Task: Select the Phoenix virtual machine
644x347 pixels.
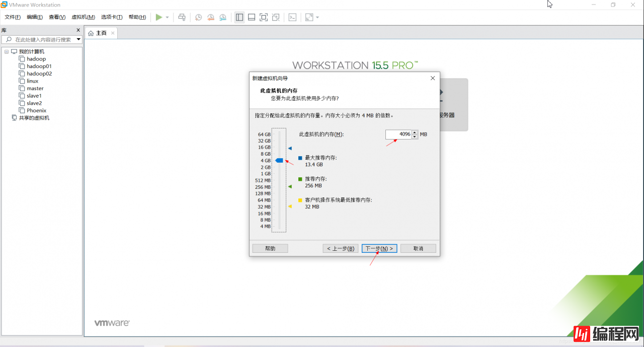Action: (x=37, y=110)
